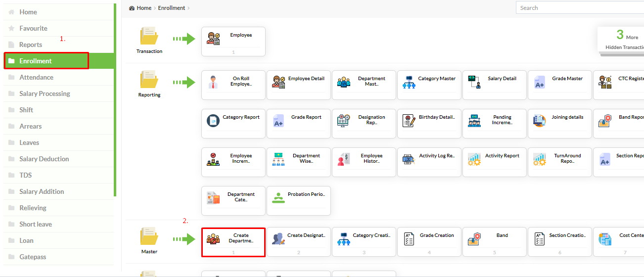
Task: Open Grade Report tile
Action: pyautogui.click(x=299, y=124)
